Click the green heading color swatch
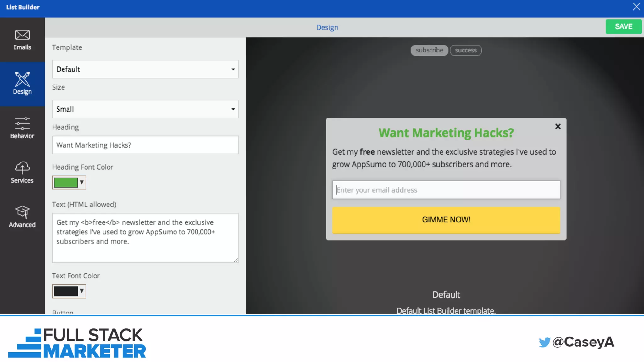The image size is (644, 362). pos(66,182)
